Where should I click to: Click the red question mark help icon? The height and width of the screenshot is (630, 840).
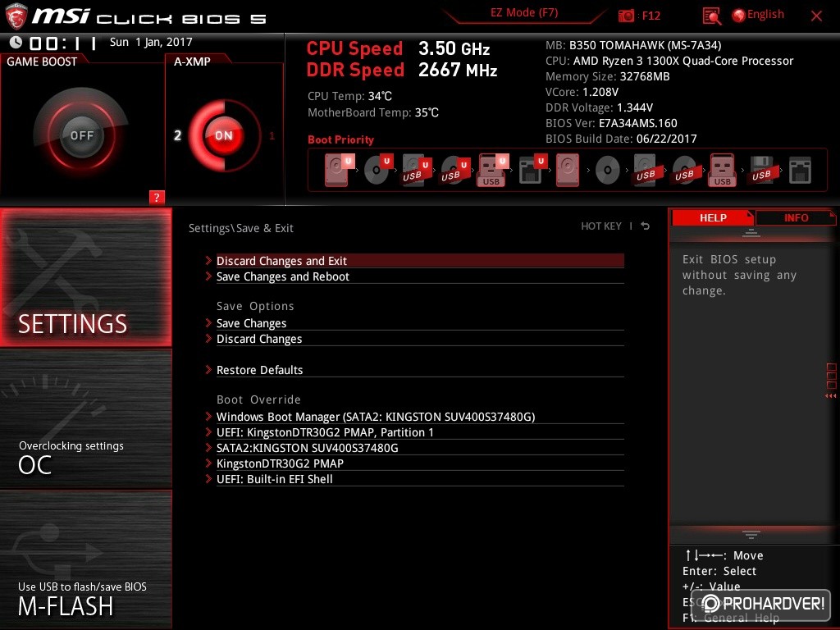(157, 197)
